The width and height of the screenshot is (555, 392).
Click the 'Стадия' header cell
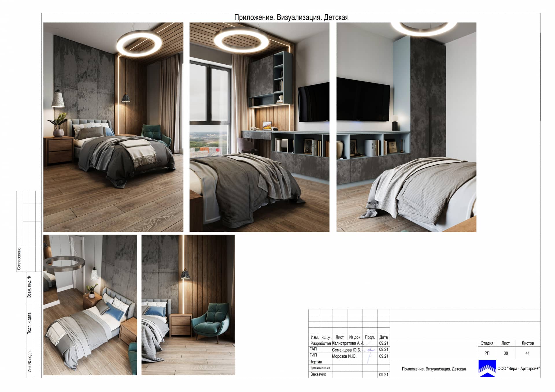[x=487, y=343]
